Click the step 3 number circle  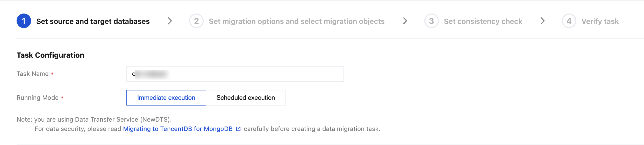click(x=431, y=21)
